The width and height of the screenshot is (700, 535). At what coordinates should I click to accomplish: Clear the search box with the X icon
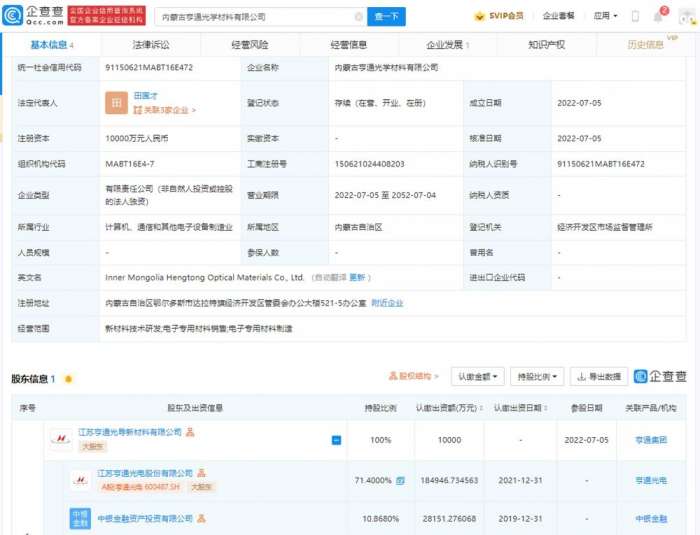click(359, 17)
